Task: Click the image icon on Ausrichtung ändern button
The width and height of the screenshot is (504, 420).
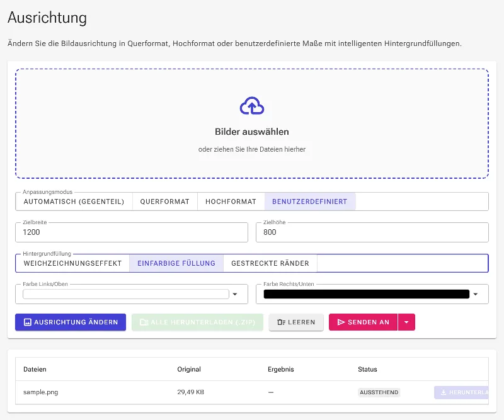Action: coord(28,322)
